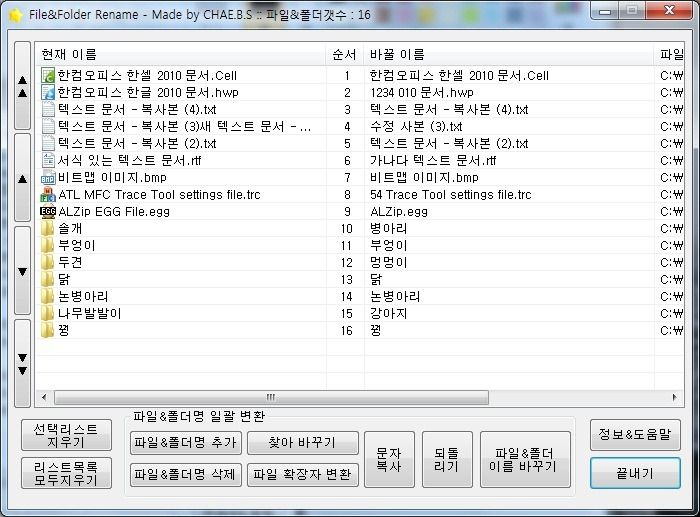Sort by 현재 이름 column header
The width and height of the screenshot is (700, 517).
pos(180,54)
